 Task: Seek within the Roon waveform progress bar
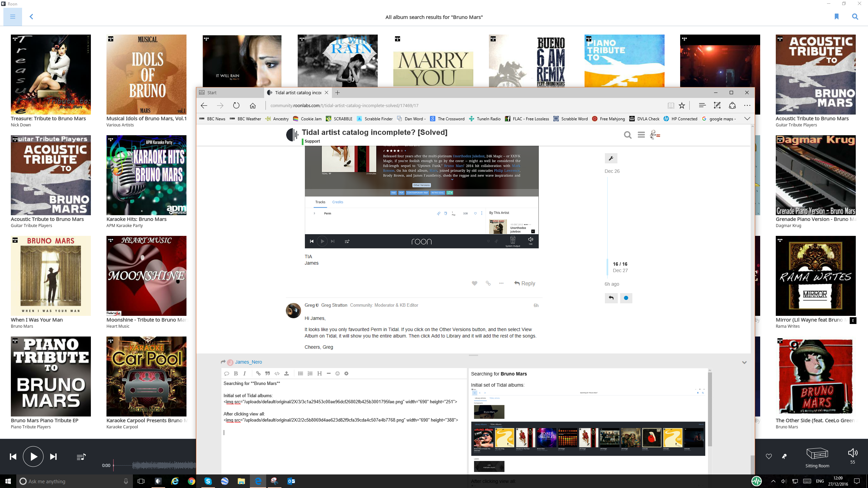coord(154,465)
